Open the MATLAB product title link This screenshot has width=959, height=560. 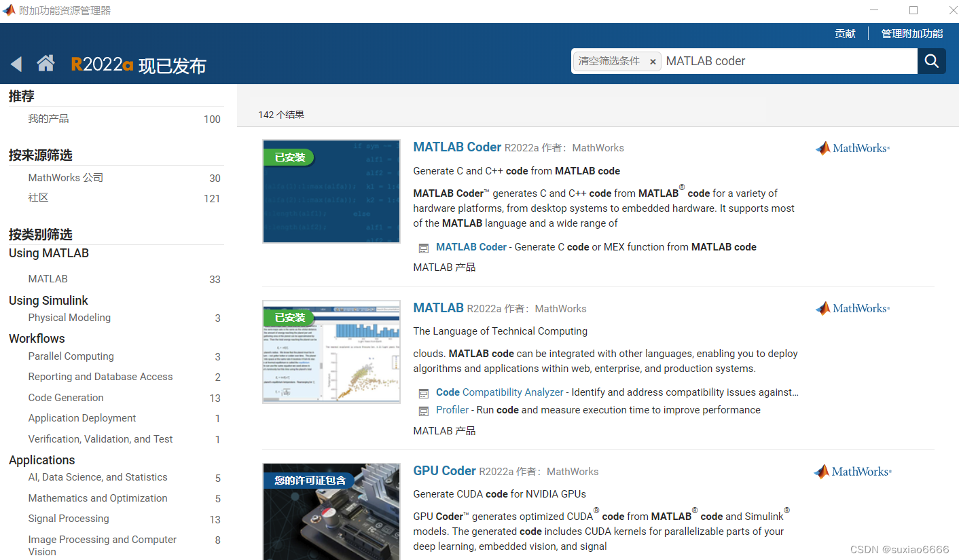[x=438, y=308]
